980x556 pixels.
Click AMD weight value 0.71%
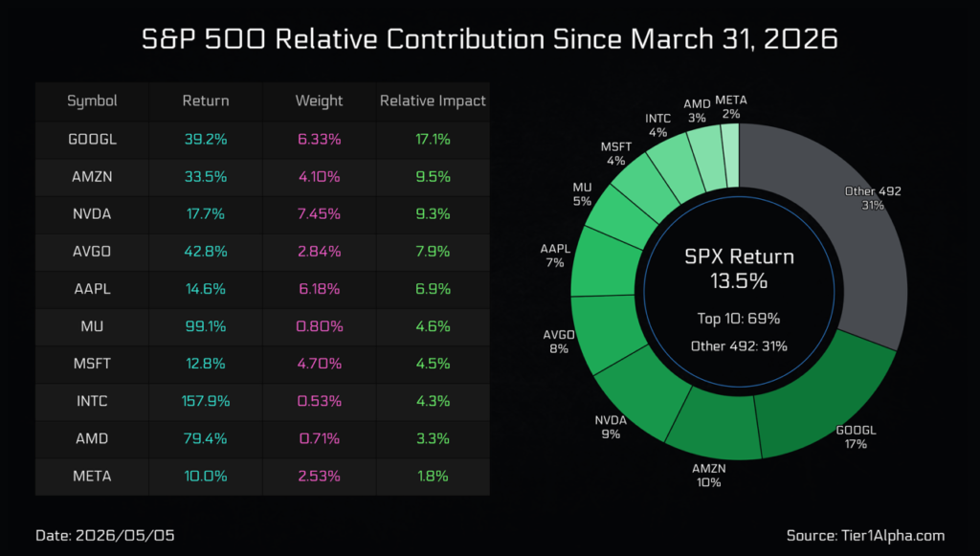(x=319, y=438)
